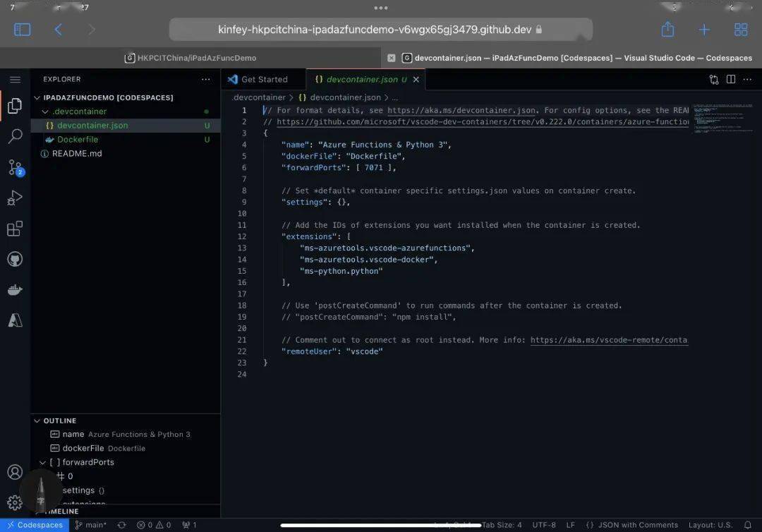
Task: Click the Synchronize Changes icon in the status bar
Action: (121, 525)
